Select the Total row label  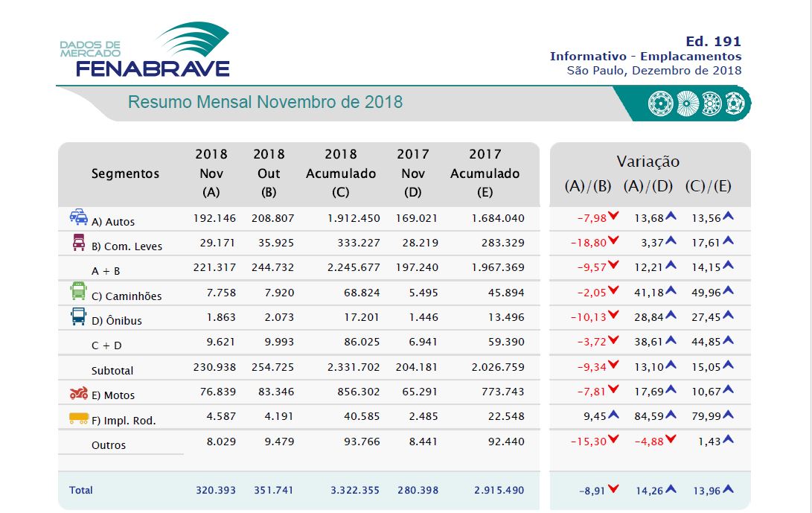(x=81, y=490)
